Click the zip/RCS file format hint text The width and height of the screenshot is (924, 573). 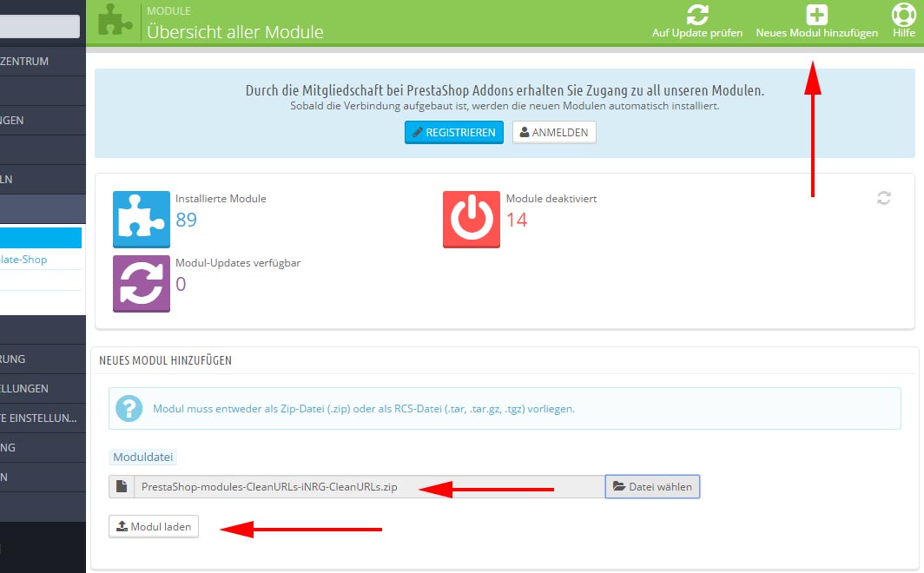click(364, 409)
